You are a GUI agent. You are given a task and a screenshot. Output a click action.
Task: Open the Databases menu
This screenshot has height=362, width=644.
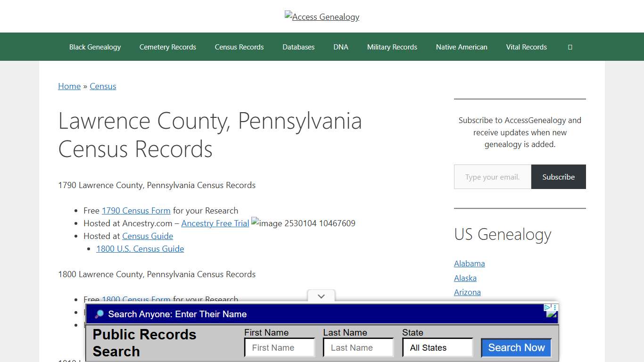[298, 47]
